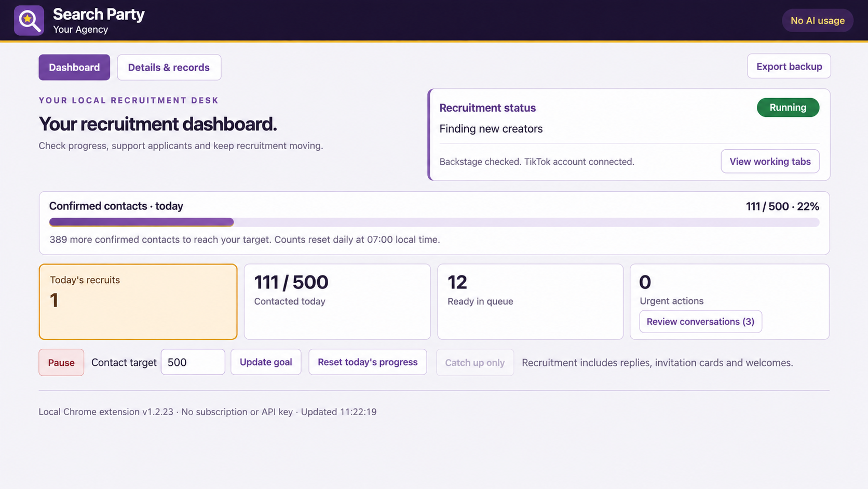The width and height of the screenshot is (868, 489).
Task: Click the Search Party title text
Action: coord(99,14)
